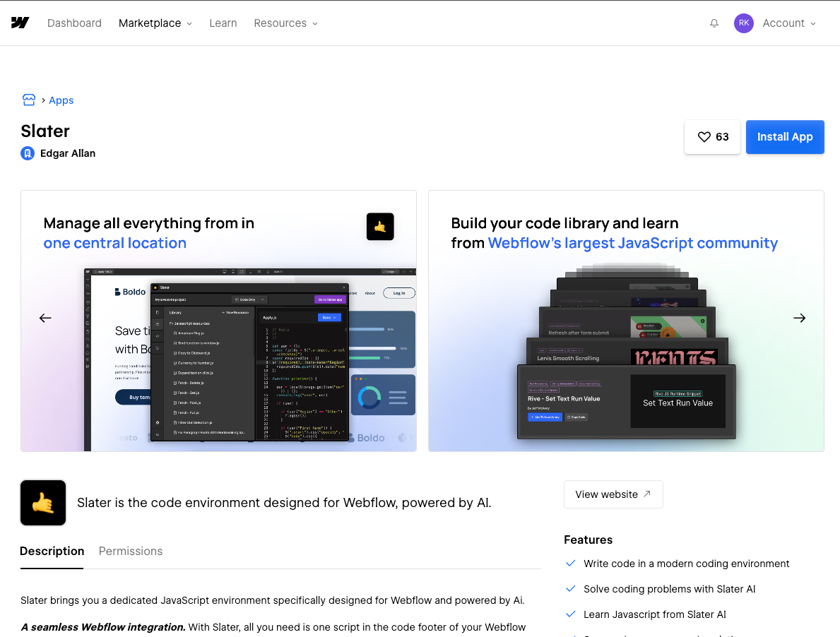Open the notifications bell
The height and width of the screenshot is (637, 840).
[714, 23]
